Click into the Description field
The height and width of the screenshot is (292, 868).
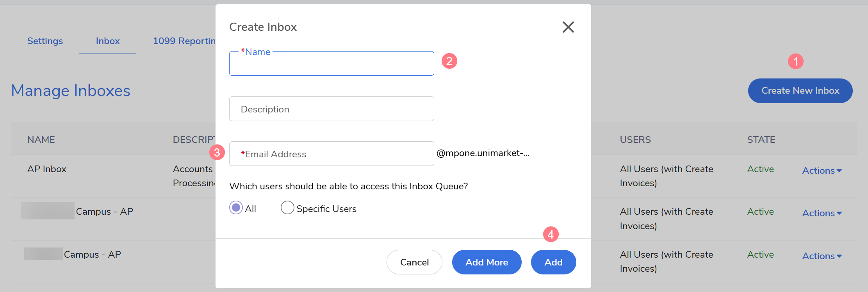coord(332,109)
